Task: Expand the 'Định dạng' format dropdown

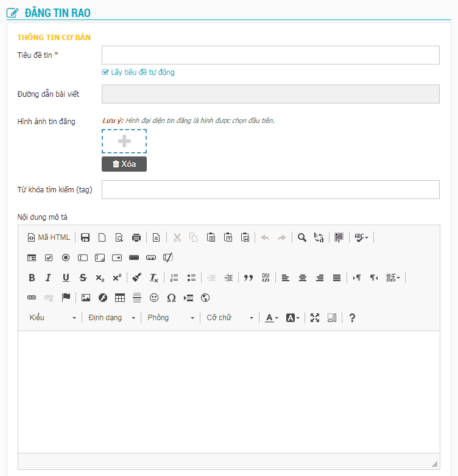Action: point(111,318)
